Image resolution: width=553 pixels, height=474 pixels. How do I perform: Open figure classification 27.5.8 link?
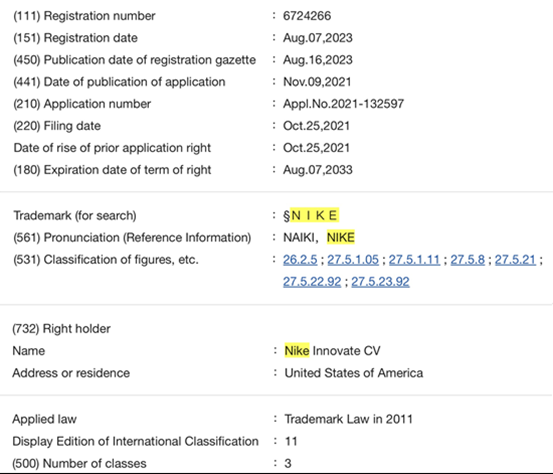pyautogui.click(x=468, y=260)
